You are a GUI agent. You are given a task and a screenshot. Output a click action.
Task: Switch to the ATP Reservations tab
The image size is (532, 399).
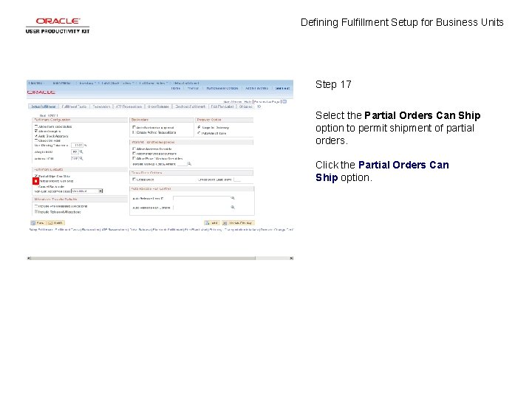pos(129,106)
